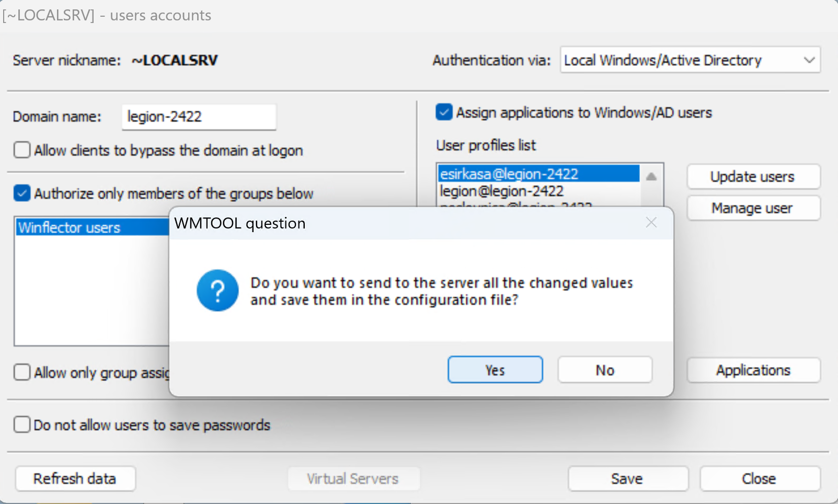Click the Update users button
Viewport: 838px width, 504px height.
[x=753, y=177]
